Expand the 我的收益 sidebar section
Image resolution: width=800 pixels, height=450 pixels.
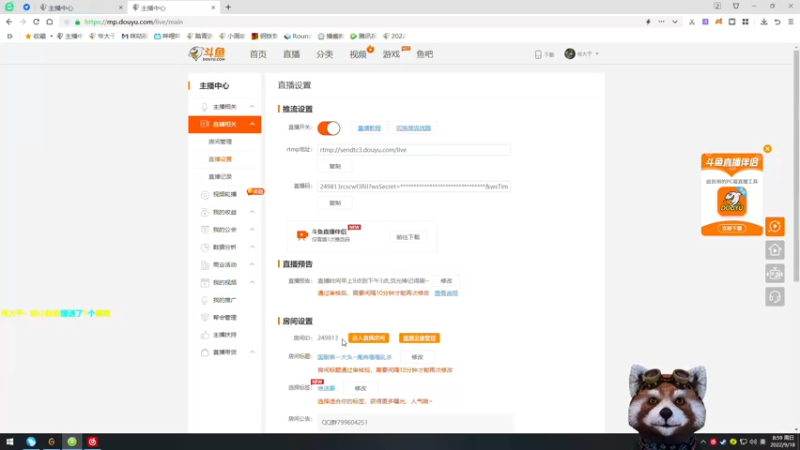click(252, 212)
